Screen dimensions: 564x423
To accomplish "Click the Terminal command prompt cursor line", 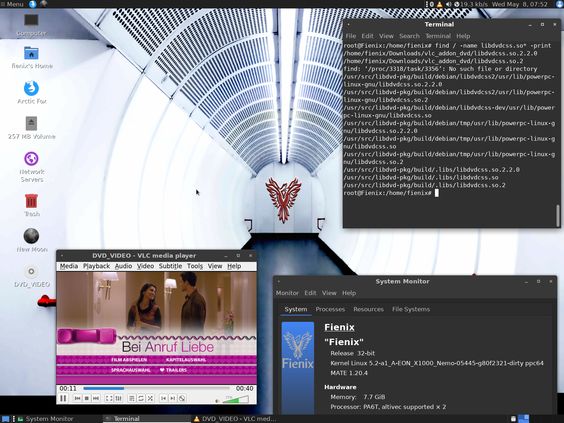I will pos(391,193).
